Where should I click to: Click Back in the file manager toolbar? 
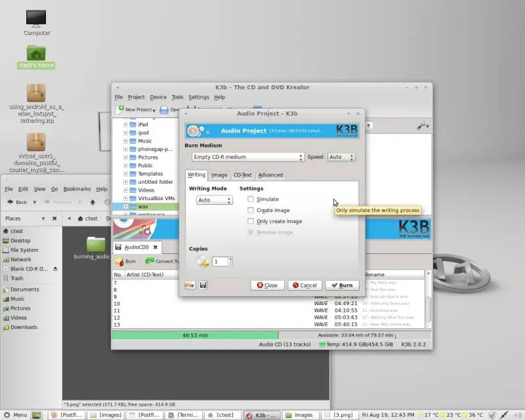[x=18, y=202]
